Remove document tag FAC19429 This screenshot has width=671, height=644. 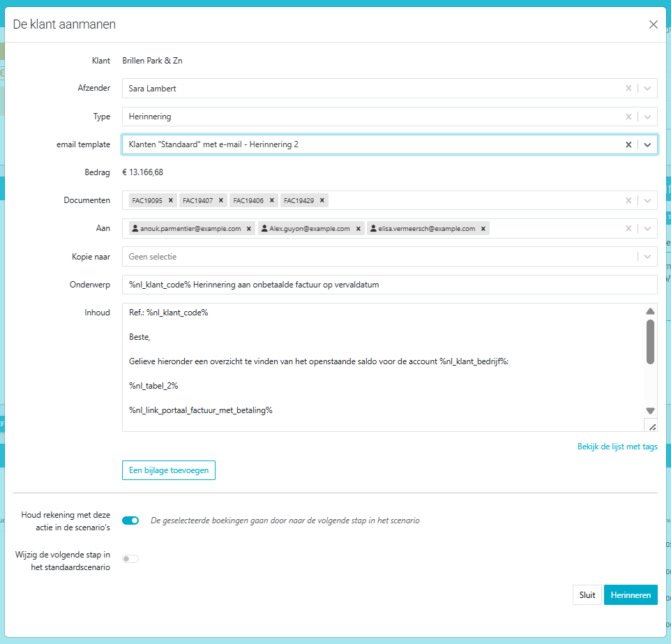click(322, 200)
